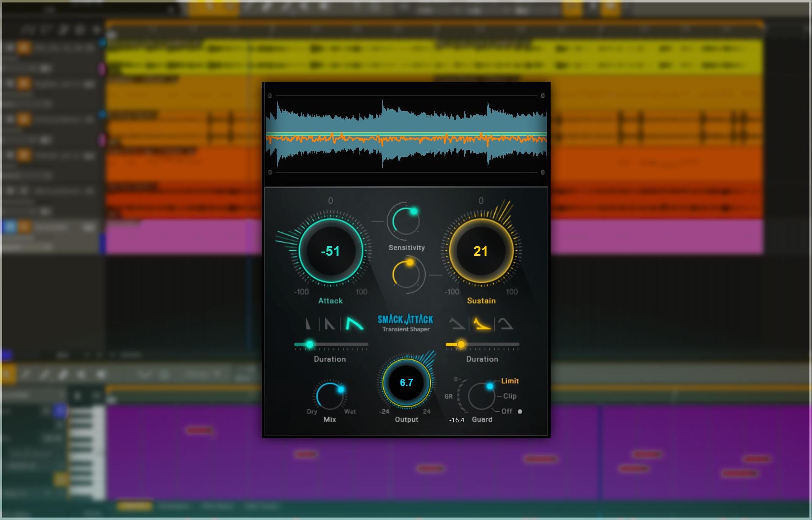Click the Duration label under Attack

click(x=330, y=359)
